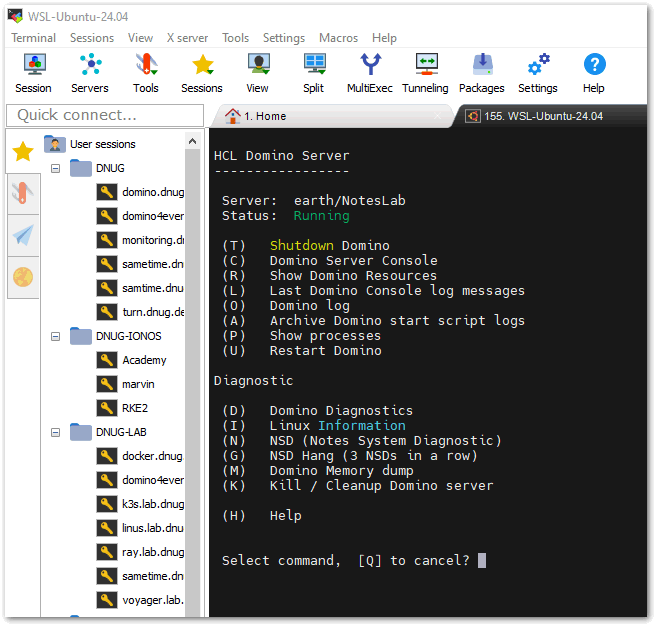Focus the Quick connect input field

(105, 115)
